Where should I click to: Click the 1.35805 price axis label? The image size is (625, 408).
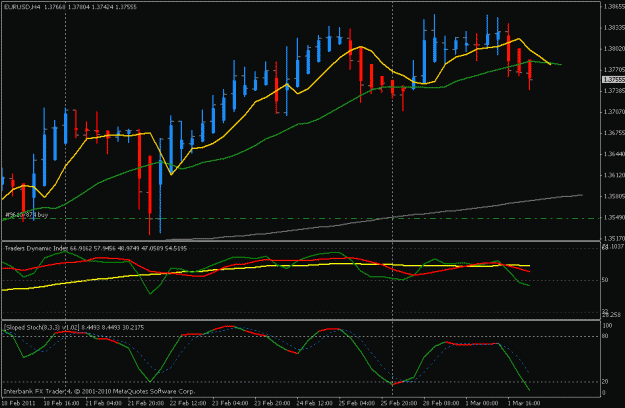click(614, 196)
